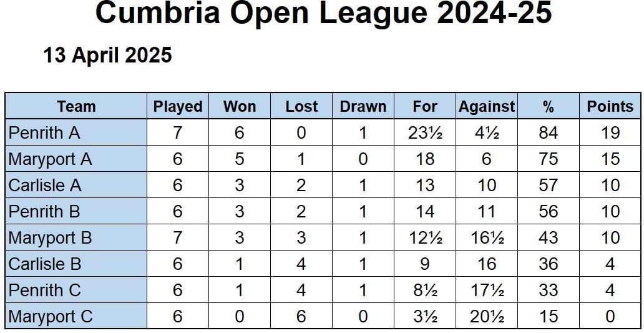Select the Penrith C team cell

click(x=76, y=291)
